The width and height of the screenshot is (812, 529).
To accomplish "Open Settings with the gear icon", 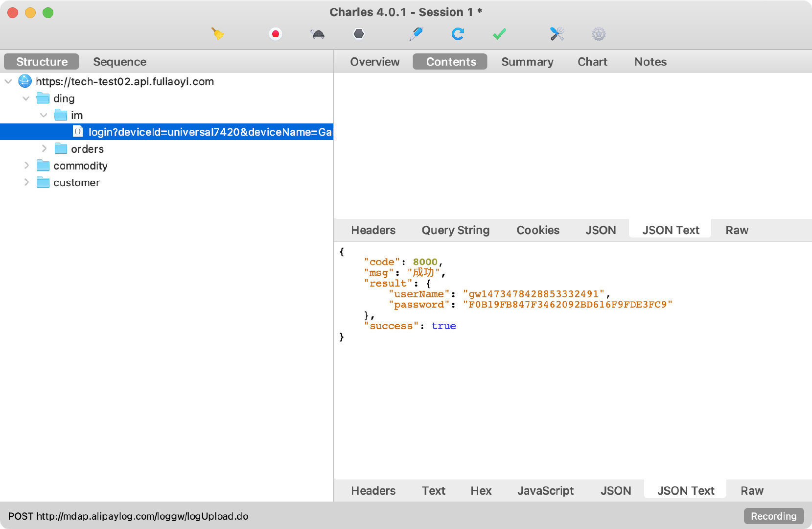I will (x=599, y=34).
